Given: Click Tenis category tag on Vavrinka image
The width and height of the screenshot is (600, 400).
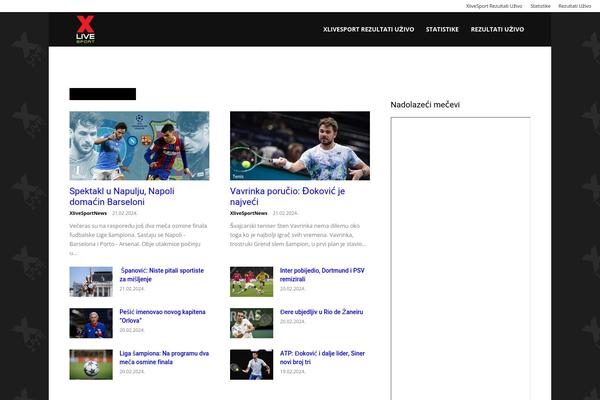Looking at the screenshot, I should pos(238,176).
